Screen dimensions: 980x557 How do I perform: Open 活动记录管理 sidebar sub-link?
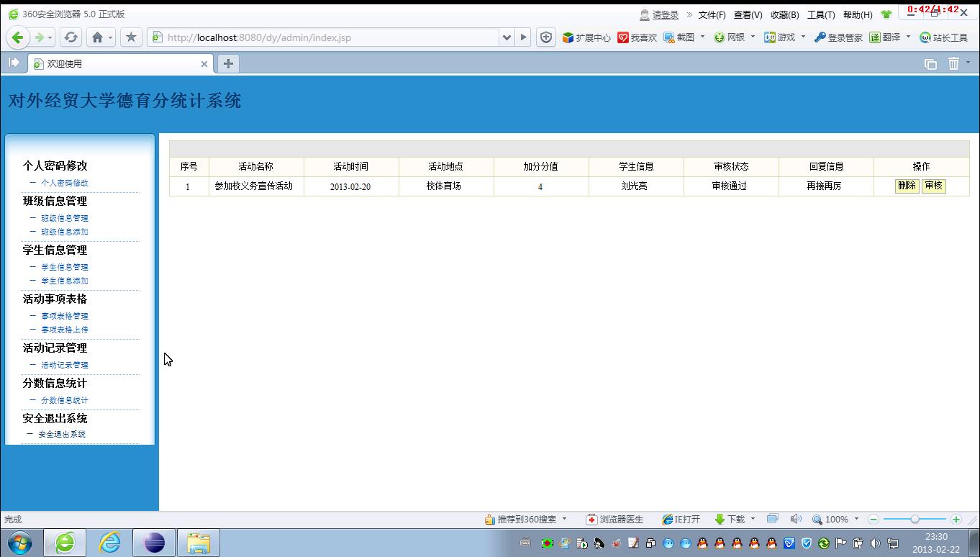[65, 365]
